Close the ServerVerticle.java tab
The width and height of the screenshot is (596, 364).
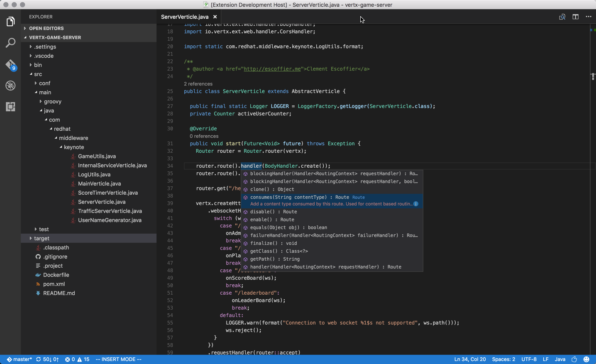point(215,17)
